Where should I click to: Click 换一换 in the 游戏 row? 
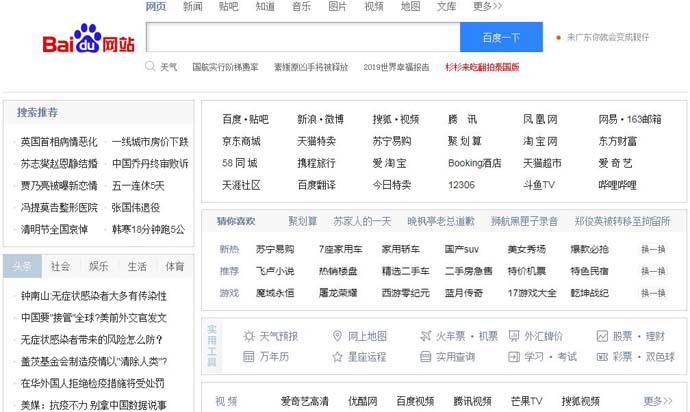point(653,293)
